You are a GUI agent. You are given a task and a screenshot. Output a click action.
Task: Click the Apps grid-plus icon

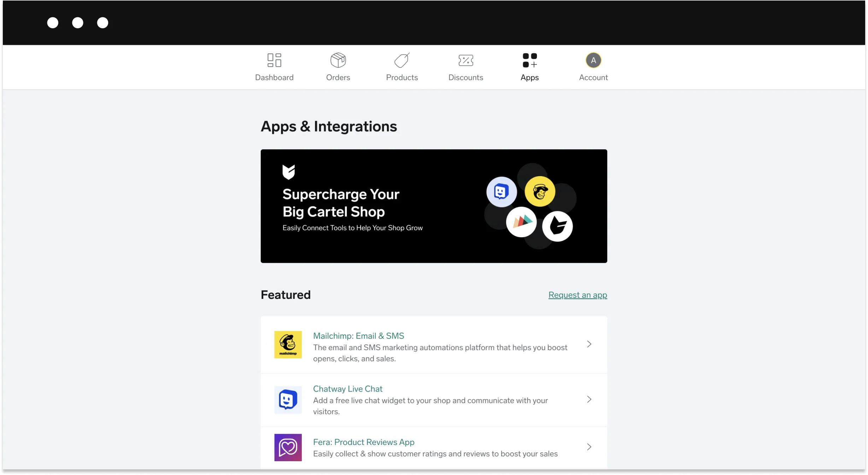pos(530,60)
